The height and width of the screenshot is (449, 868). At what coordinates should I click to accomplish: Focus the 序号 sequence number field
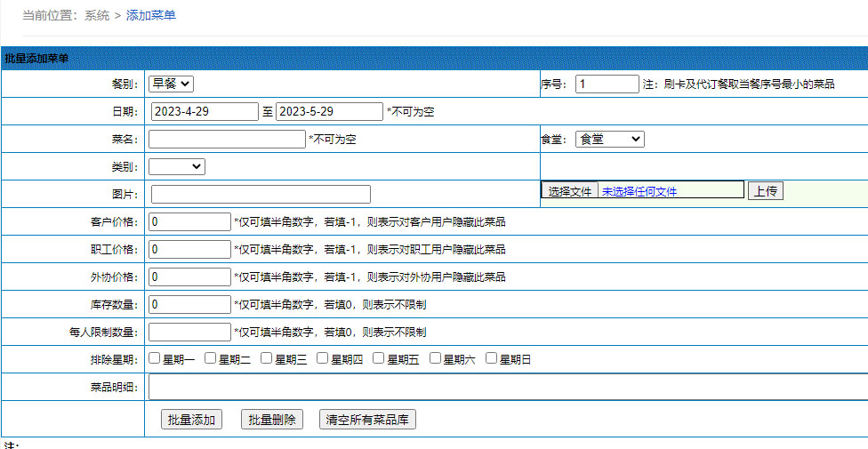(607, 84)
